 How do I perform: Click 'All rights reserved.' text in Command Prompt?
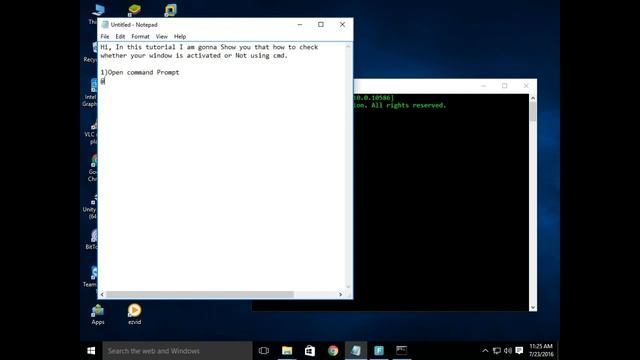pos(409,105)
